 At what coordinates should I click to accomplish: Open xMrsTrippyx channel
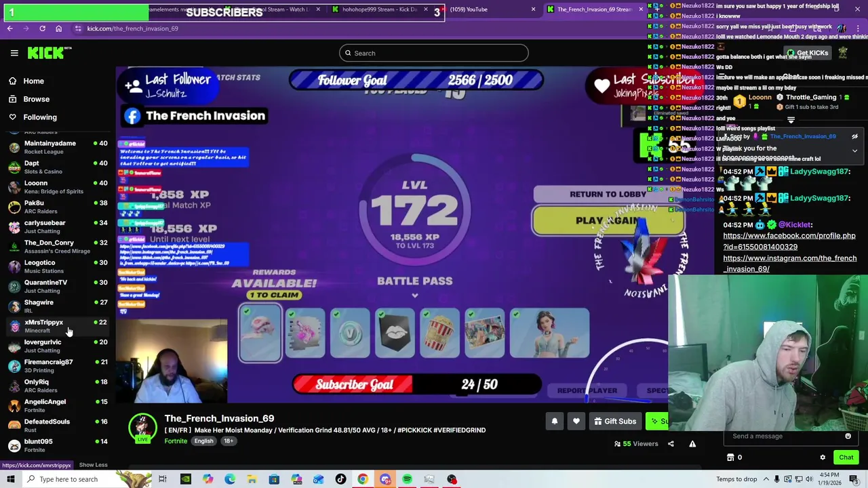(58, 326)
